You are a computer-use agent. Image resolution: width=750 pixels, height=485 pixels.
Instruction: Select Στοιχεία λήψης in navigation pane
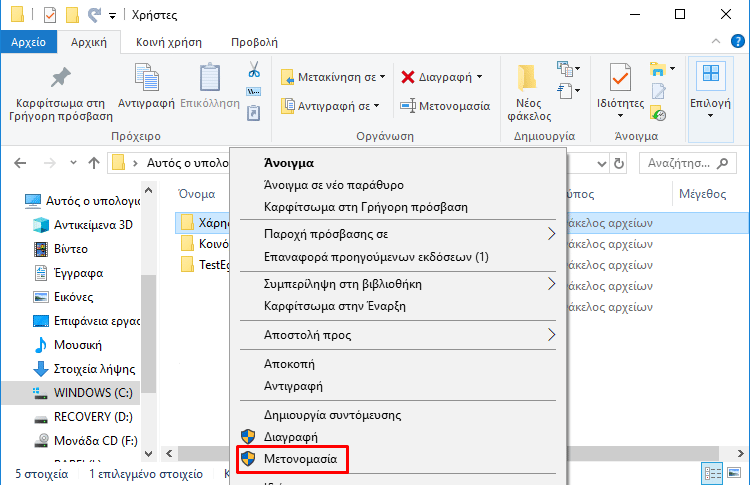84,369
